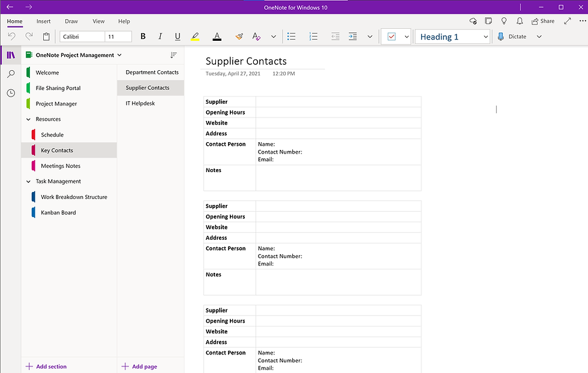
Task: Open the Meetings Notes section
Action: pyautogui.click(x=69, y=166)
